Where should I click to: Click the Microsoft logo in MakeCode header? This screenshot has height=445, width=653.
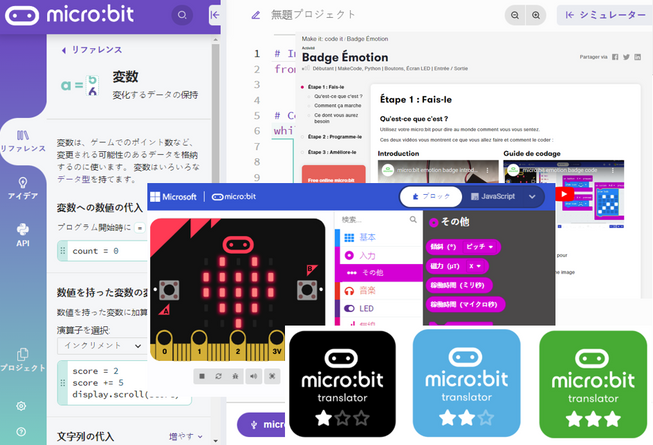point(173,196)
